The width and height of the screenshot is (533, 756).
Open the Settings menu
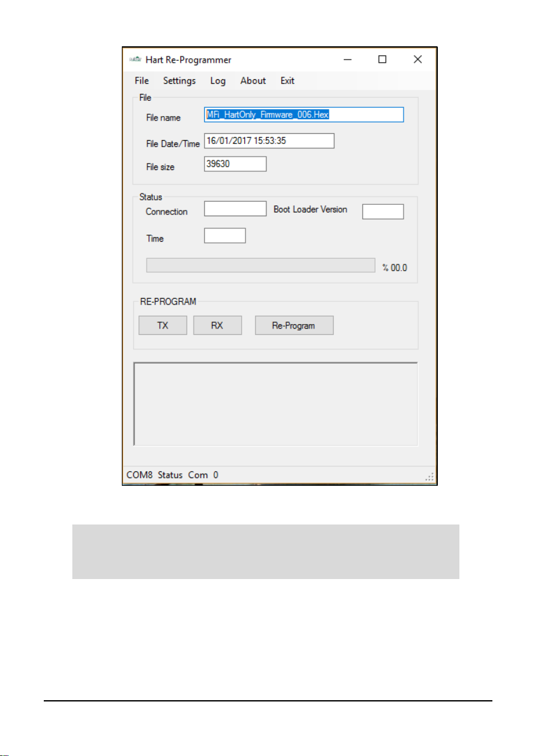(x=179, y=81)
